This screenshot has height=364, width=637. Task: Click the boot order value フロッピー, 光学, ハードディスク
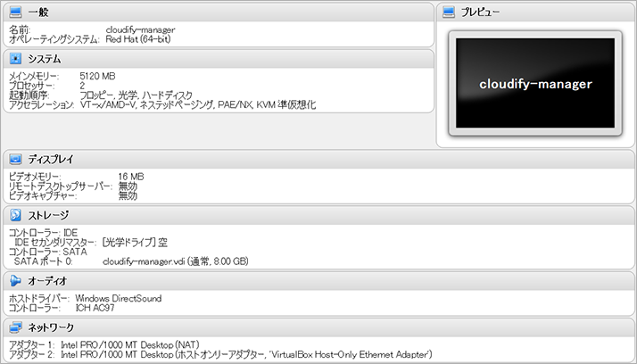pos(136,95)
